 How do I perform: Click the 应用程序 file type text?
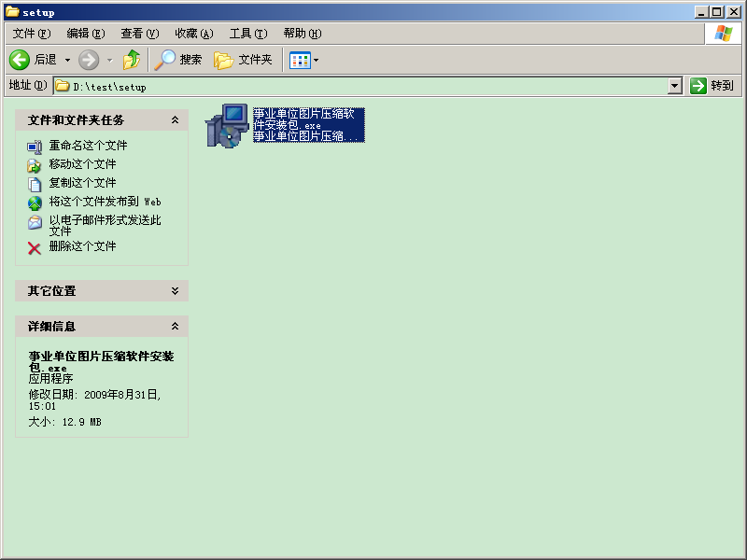[x=51, y=379]
